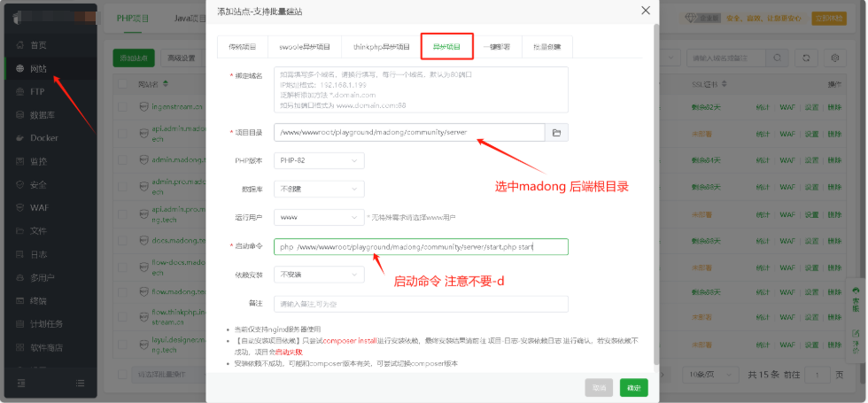The width and height of the screenshot is (868, 403).
Task: Click the gray 取消 cancel button
Action: tap(599, 387)
